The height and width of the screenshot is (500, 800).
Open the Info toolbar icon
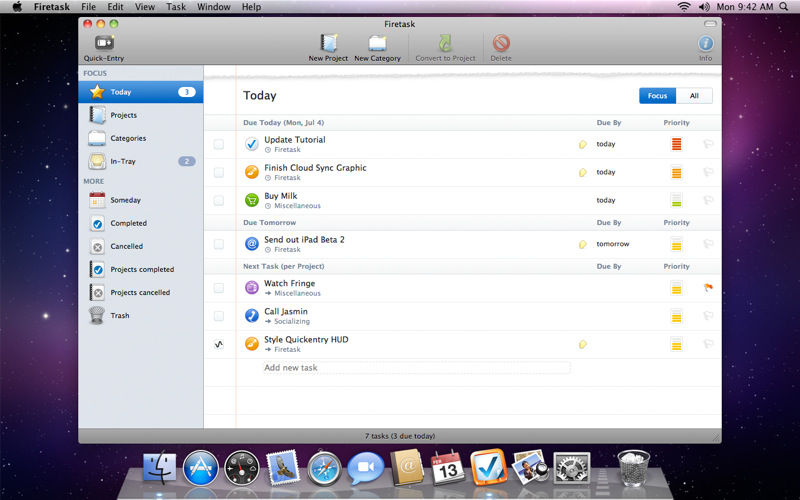[705, 43]
